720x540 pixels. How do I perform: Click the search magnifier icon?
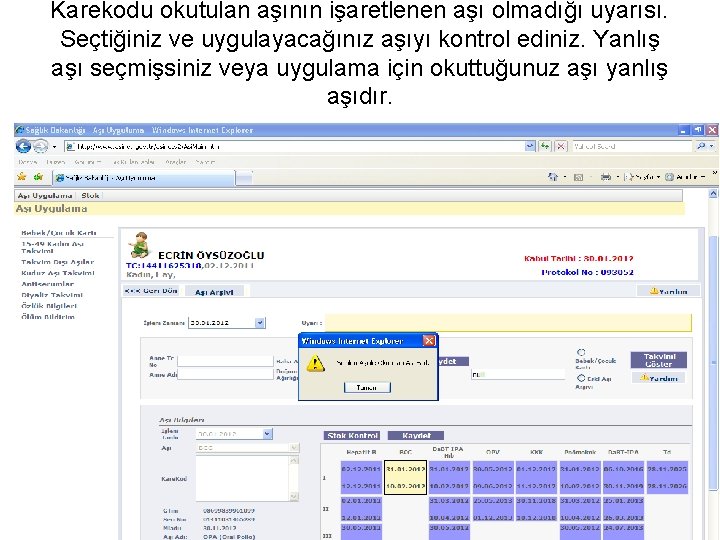tap(701, 146)
